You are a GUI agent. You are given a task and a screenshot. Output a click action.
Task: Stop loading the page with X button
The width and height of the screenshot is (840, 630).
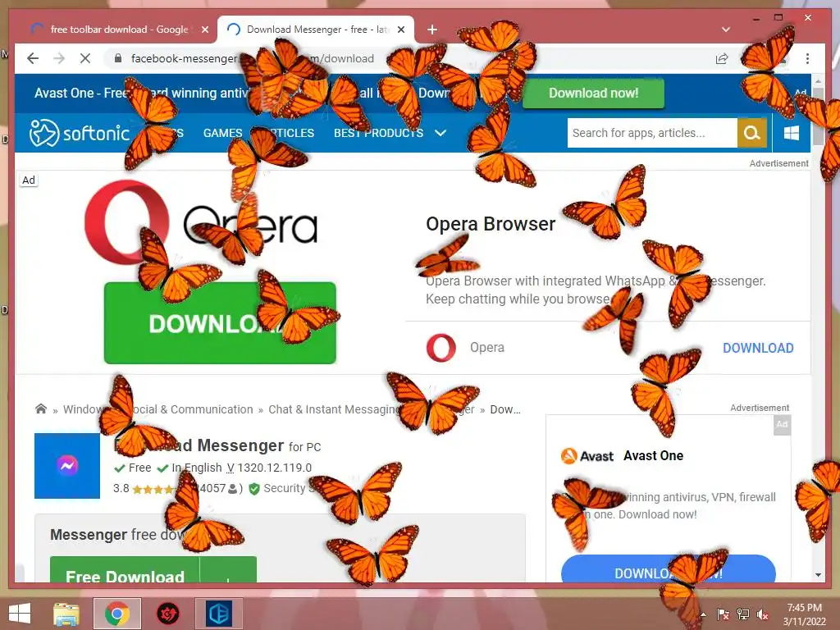[85, 58]
